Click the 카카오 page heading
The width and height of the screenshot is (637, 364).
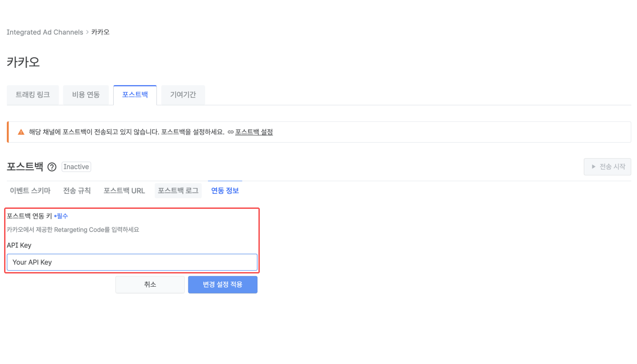coord(23,62)
